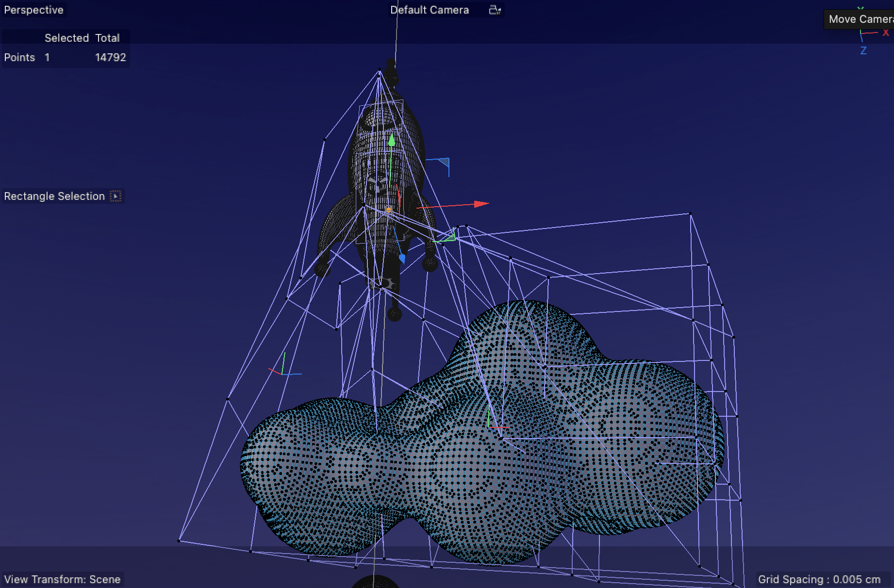Open the Perspective view label

(x=33, y=10)
